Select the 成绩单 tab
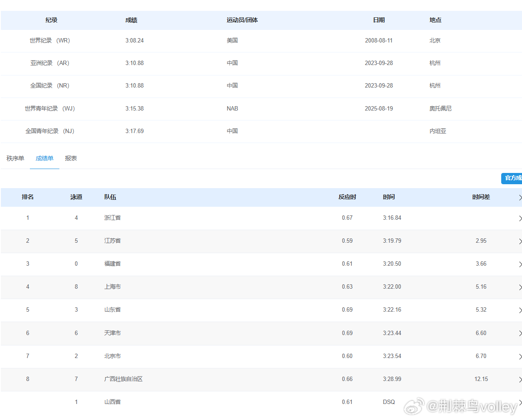The height and width of the screenshot is (420, 522). tap(44, 158)
